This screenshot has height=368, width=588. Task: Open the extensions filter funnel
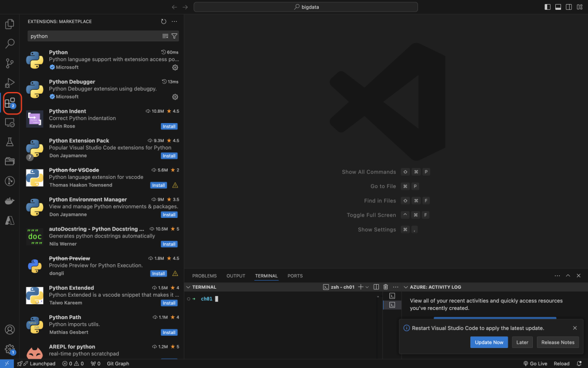click(175, 36)
